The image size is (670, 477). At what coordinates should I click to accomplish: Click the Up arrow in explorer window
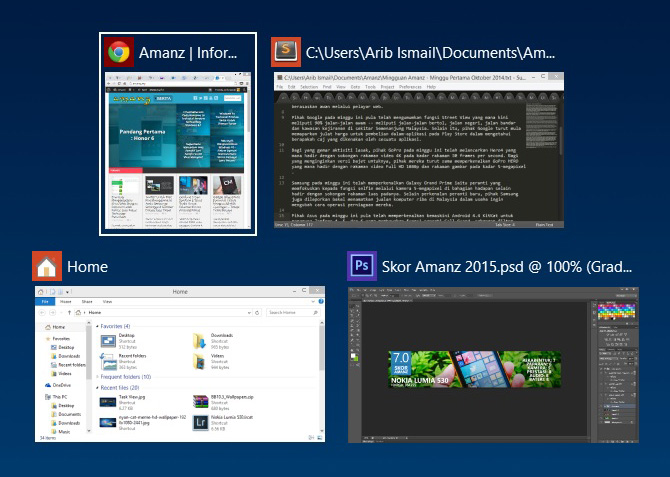(x=69, y=312)
